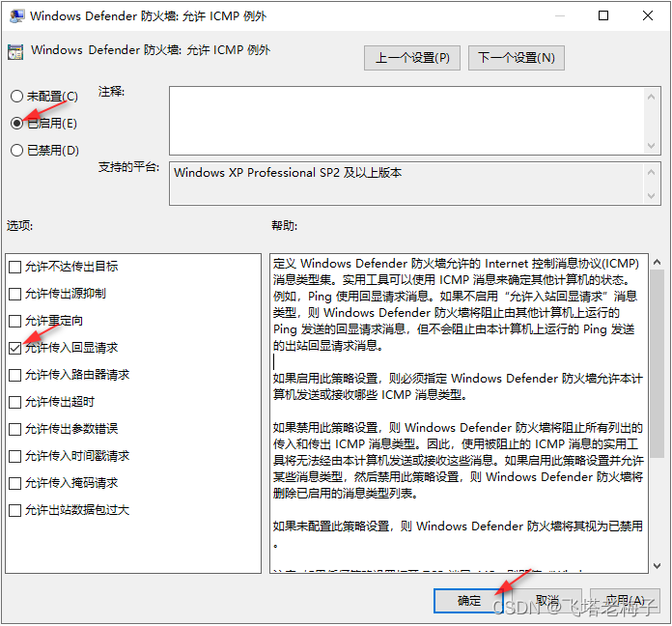Image resolution: width=672 pixels, height=626 pixels.
Task: Click the 选项: label
Action: (19, 225)
